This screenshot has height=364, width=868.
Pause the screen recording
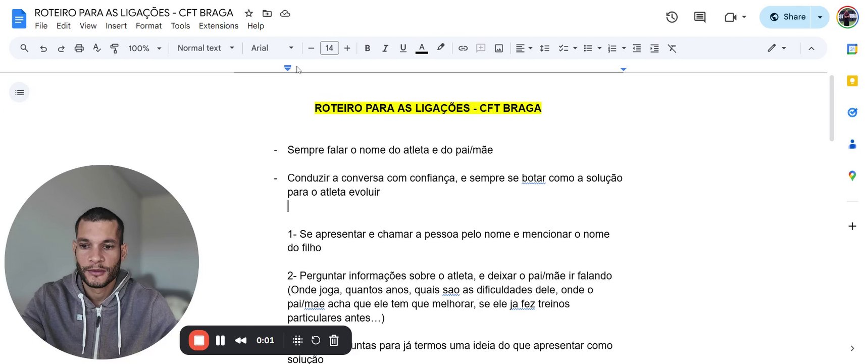tap(220, 341)
